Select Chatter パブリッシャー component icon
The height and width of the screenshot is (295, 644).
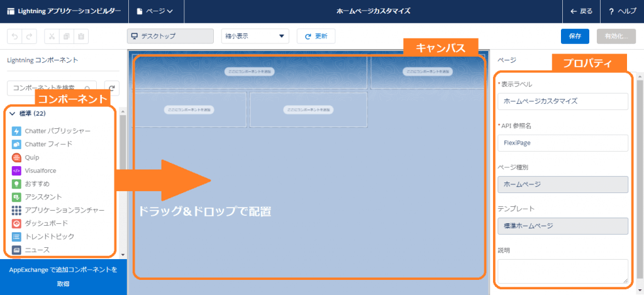(16, 131)
